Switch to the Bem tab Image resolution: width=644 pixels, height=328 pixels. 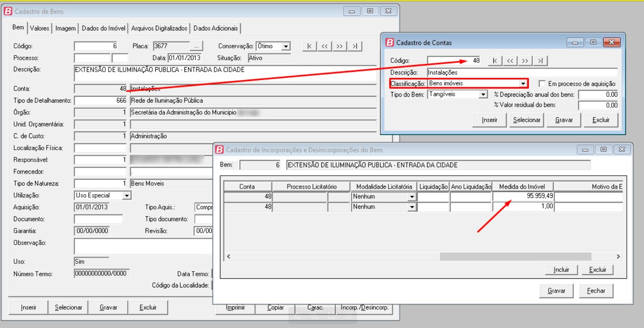(x=18, y=27)
